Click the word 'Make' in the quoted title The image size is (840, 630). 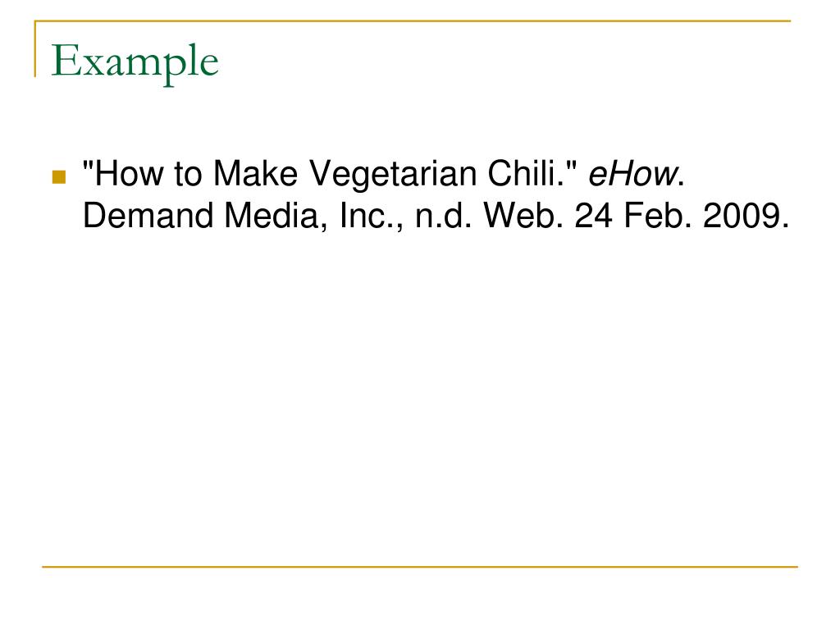tap(255, 174)
